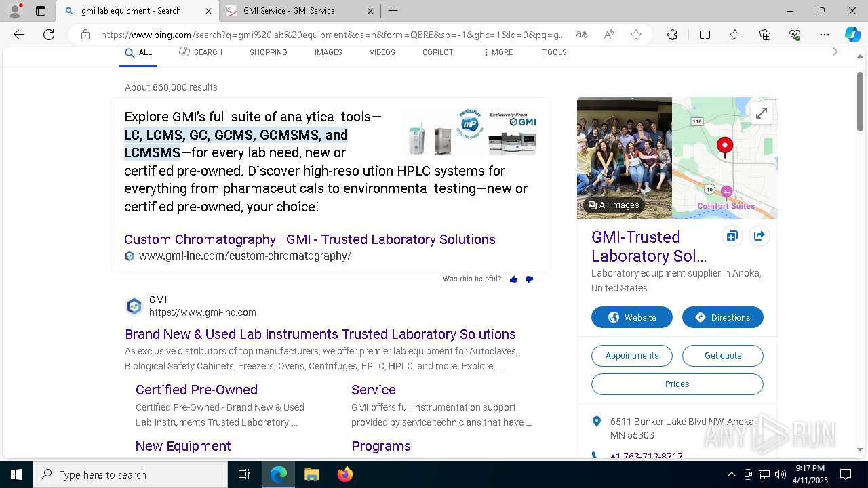This screenshot has height=488, width=868.
Task: Open File Explorer from taskbar
Action: pos(311,474)
